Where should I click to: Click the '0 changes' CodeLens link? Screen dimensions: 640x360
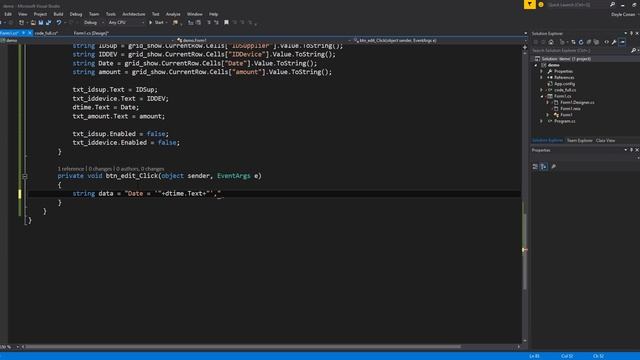coord(100,169)
